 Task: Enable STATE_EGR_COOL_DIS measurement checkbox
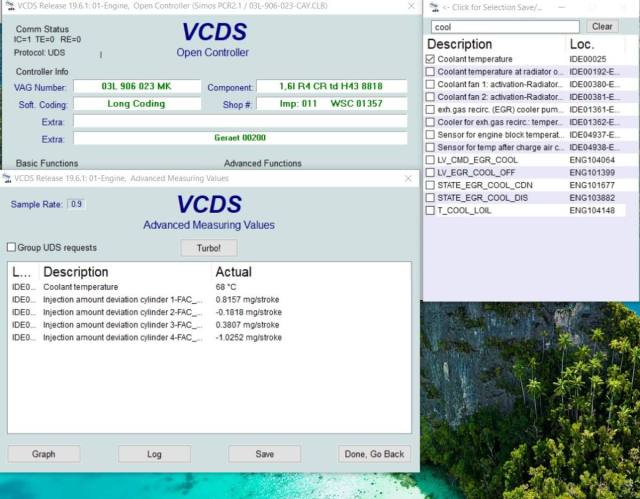430,198
